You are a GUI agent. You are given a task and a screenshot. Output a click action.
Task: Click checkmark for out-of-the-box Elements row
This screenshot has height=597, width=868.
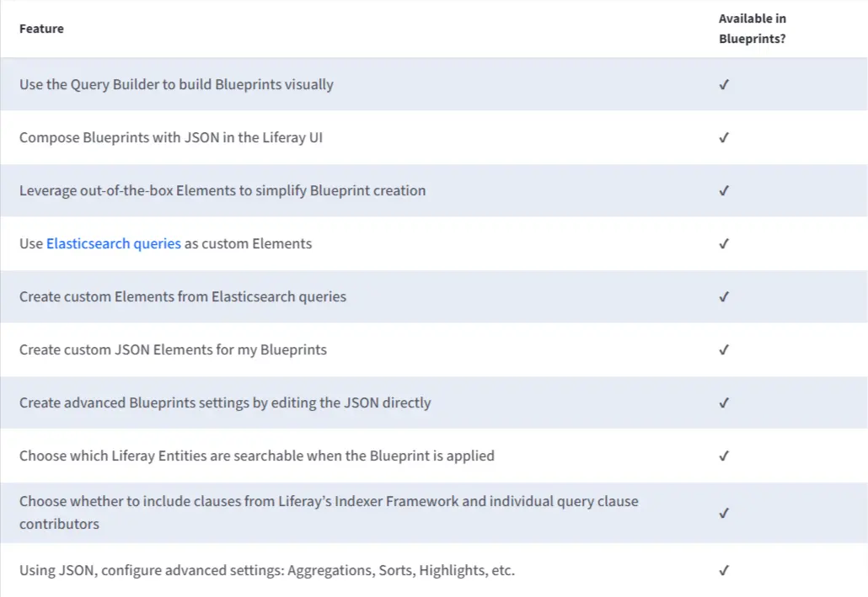coord(724,191)
